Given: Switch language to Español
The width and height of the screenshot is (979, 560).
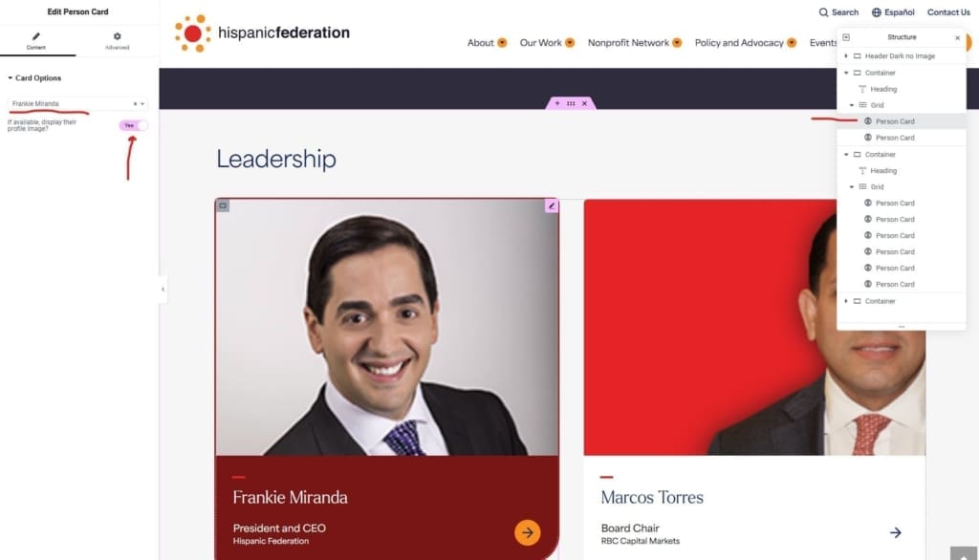Looking at the screenshot, I should click(x=893, y=12).
